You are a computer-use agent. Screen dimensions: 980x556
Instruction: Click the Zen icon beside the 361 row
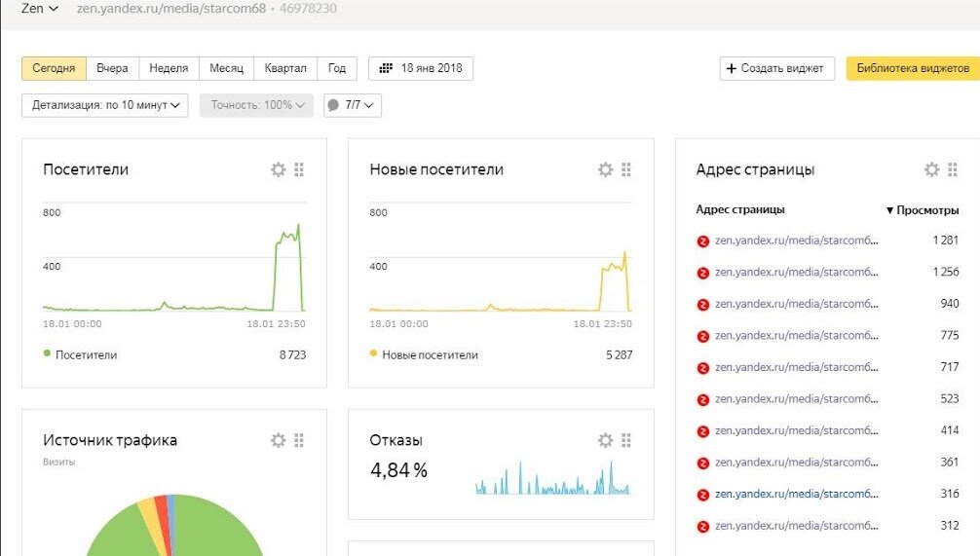tap(703, 463)
